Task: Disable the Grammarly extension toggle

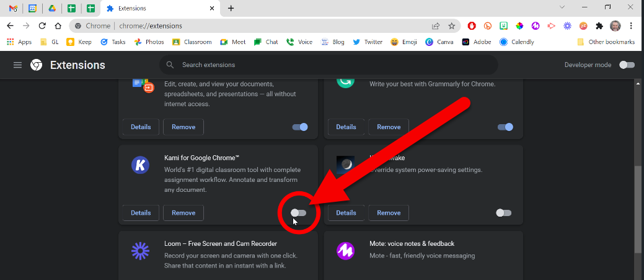Action: click(505, 127)
